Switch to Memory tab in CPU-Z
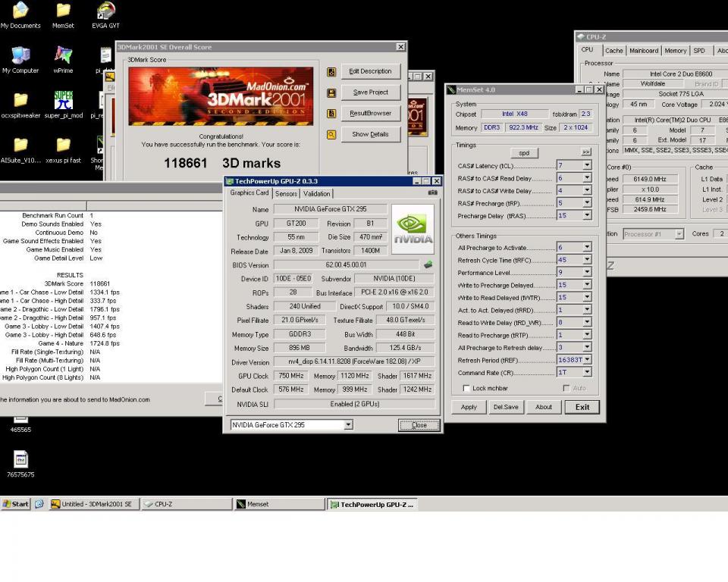Viewport: 728px width, 582px height. (x=675, y=51)
